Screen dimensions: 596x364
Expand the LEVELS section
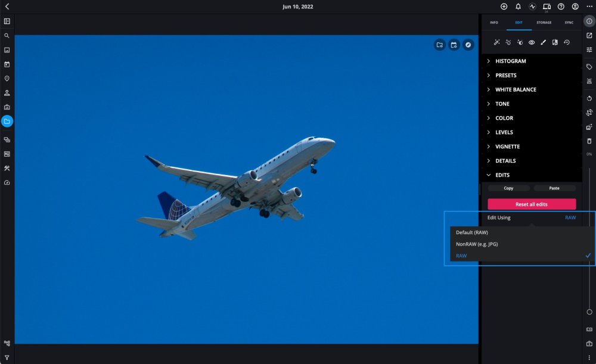532,132
